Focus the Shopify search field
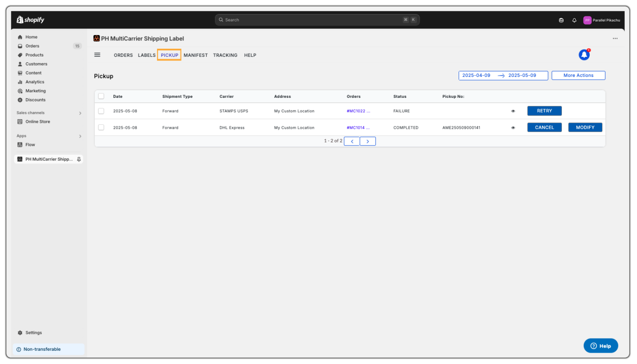 [x=317, y=20]
